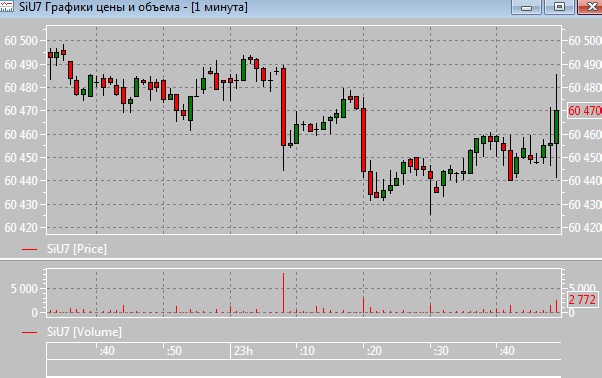This screenshot has height=378, width=602.
Task: Click the red line swatch beside SiU7 [Price]
Action: pyautogui.click(x=30, y=249)
